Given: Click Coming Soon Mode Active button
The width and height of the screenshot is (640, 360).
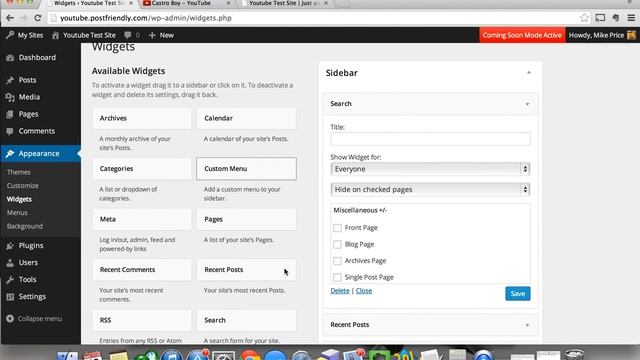Looking at the screenshot, I should click(x=522, y=35).
